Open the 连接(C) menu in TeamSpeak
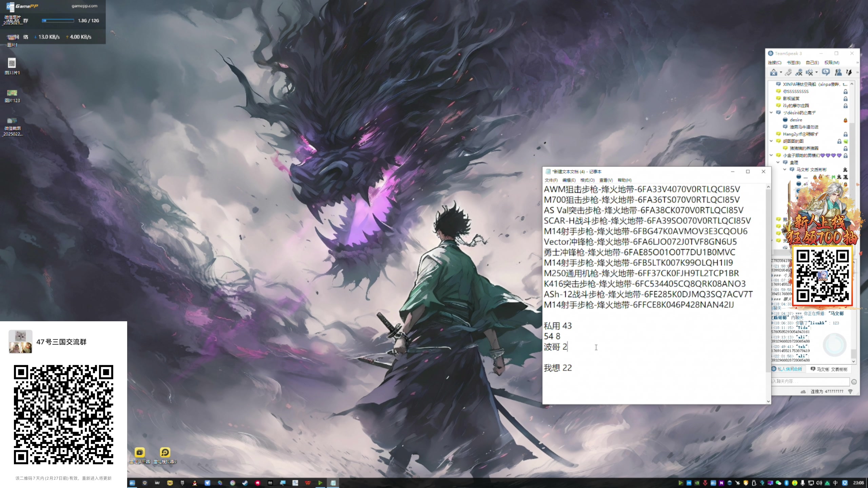Screen dimensions: 868x488 (x=774, y=62)
